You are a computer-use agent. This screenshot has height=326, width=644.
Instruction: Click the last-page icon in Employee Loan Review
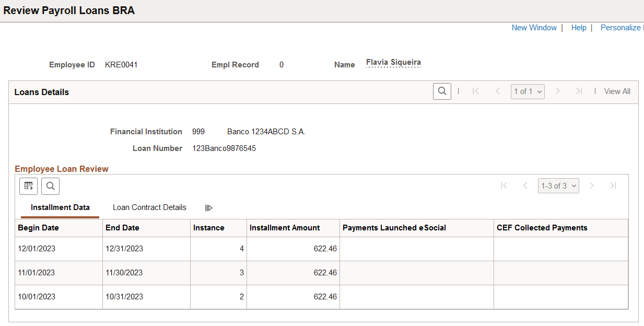click(613, 185)
